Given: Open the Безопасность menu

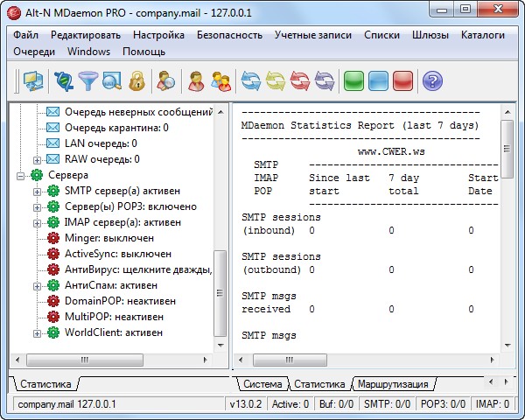Looking at the screenshot, I should point(229,35).
